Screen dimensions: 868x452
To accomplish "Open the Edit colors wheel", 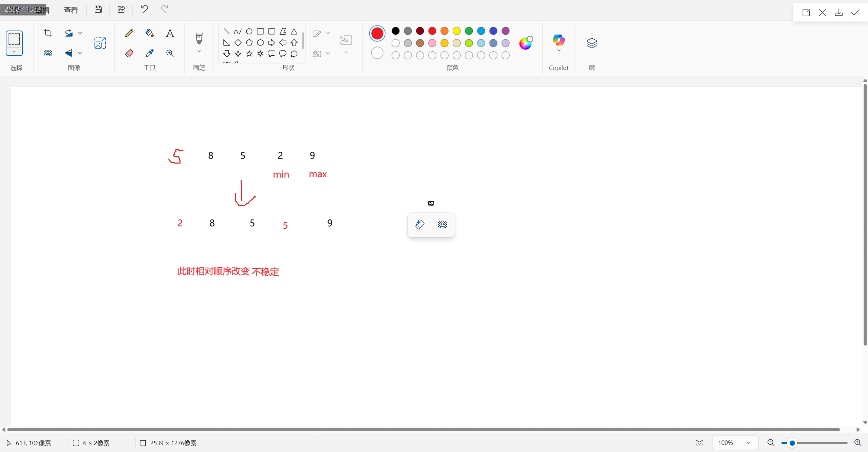I will [526, 43].
